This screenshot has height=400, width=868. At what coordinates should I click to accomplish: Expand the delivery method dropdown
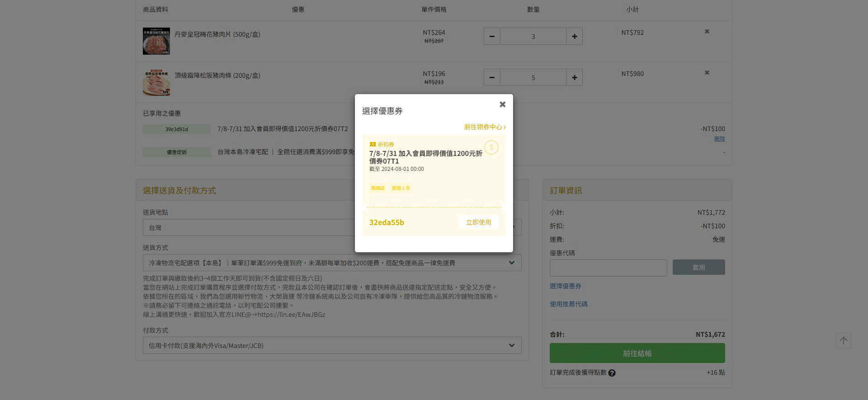pyautogui.click(x=332, y=263)
